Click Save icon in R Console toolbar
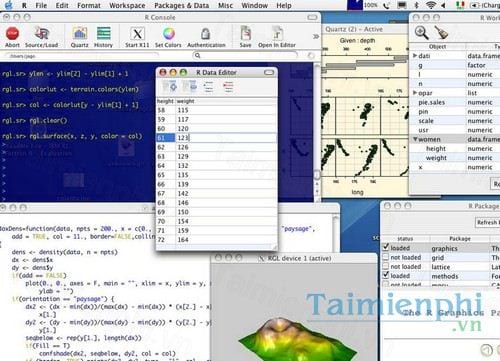Viewport: 500px width, 361px height. pos(246,33)
